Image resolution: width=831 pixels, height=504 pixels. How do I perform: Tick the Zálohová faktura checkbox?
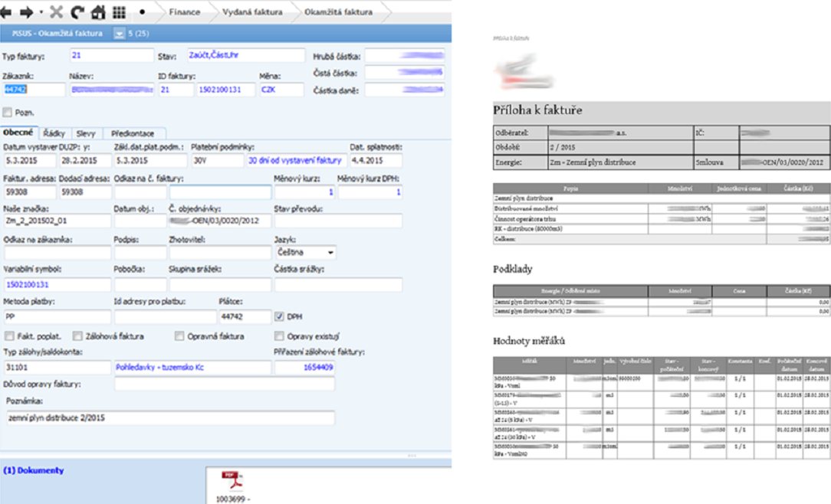(x=78, y=336)
